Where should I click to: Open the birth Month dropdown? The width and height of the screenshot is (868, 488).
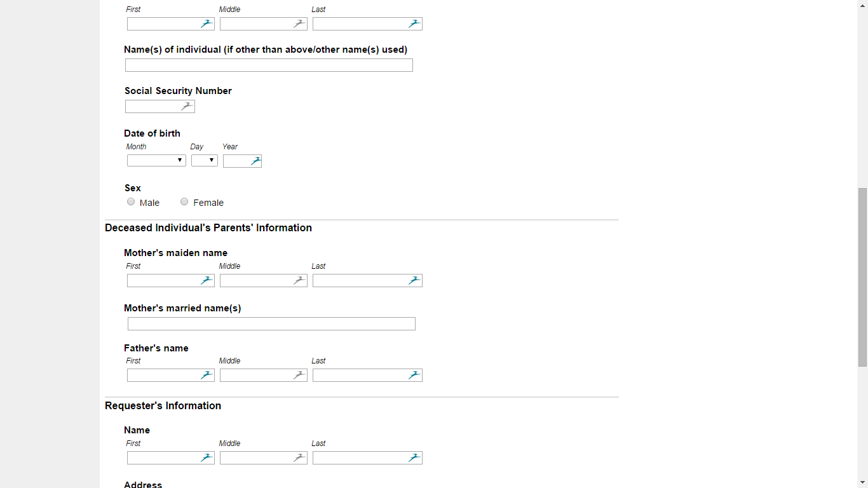(156, 161)
